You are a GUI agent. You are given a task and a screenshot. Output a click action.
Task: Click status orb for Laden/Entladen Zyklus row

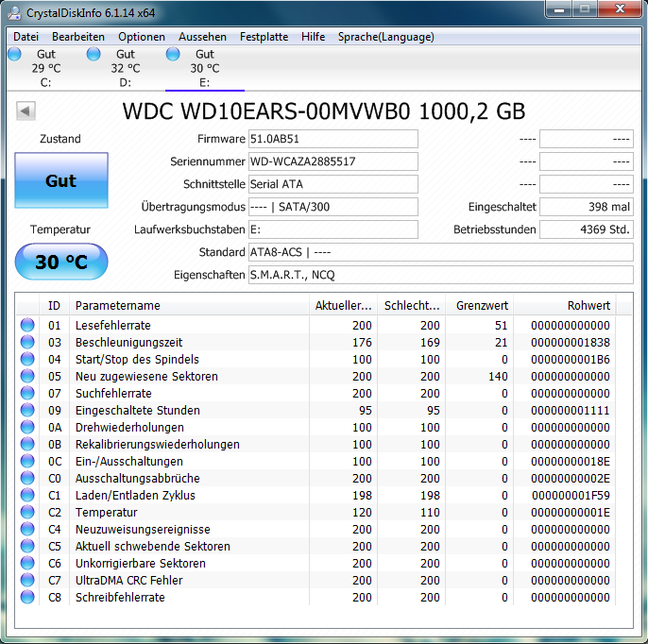click(27, 495)
